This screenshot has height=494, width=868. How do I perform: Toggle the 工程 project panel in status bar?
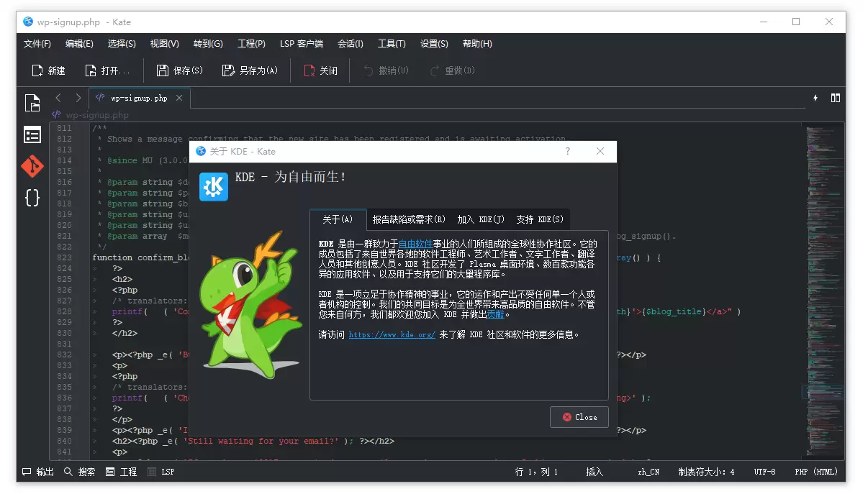[x=121, y=472]
